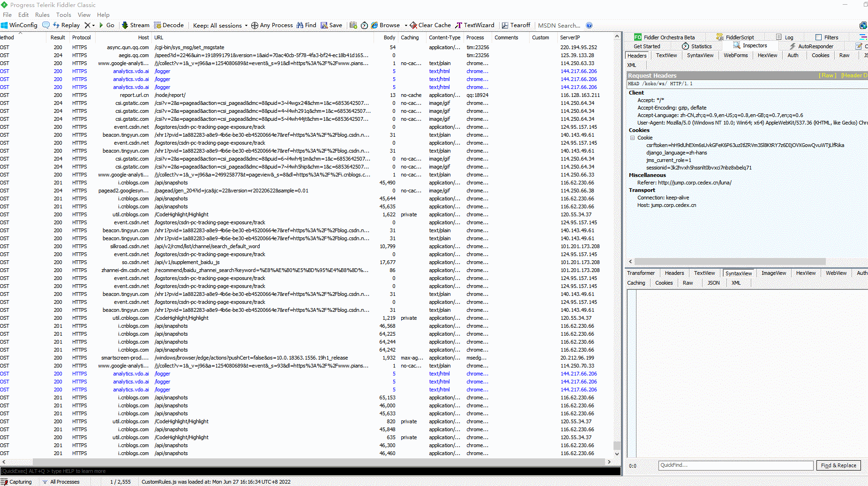
Task: Open the Get Started tab
Action: pyautogui.click(x=647, y=46)
